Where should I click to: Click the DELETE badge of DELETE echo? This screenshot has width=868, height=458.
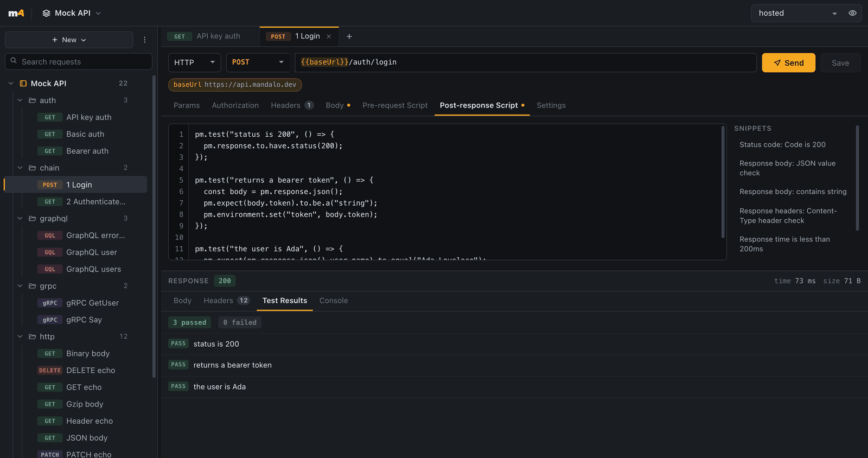(x=50, y=370)
